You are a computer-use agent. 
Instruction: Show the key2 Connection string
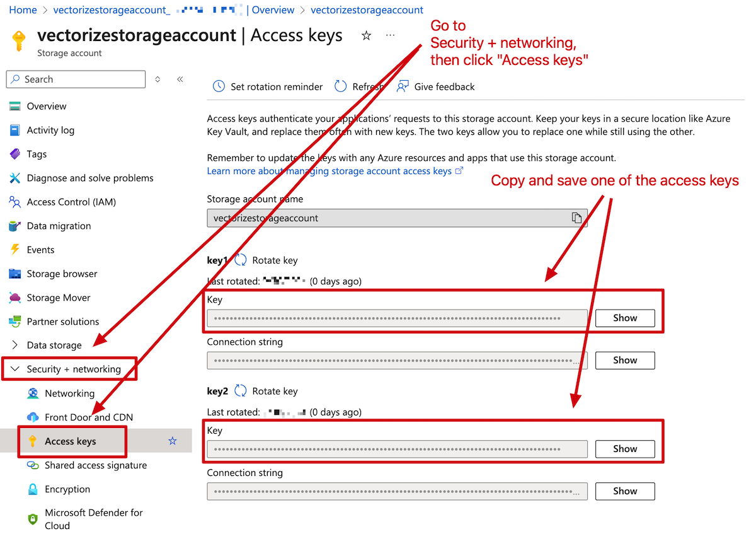click(x=625, y=491)
